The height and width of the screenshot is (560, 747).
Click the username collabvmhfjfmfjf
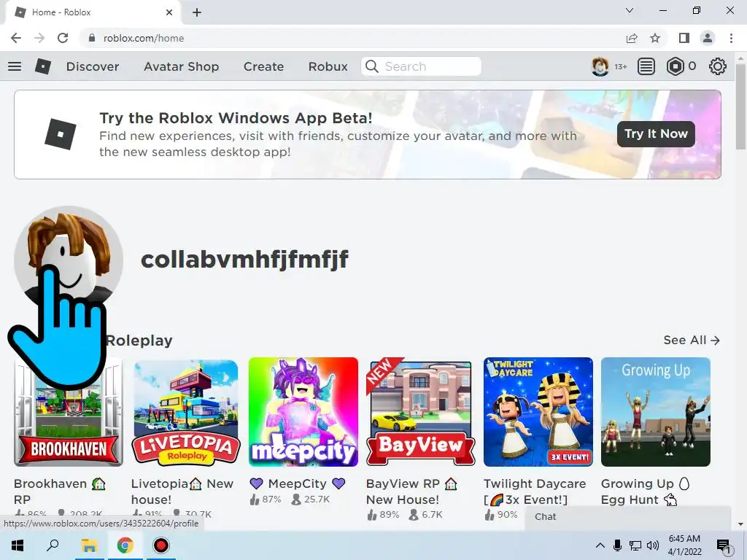244,260
